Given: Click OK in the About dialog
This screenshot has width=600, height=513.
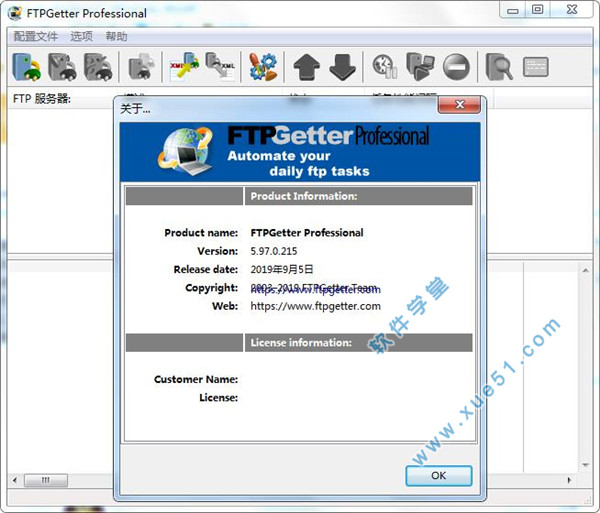Looking at the screenshot, I should (x=439, y=476).
